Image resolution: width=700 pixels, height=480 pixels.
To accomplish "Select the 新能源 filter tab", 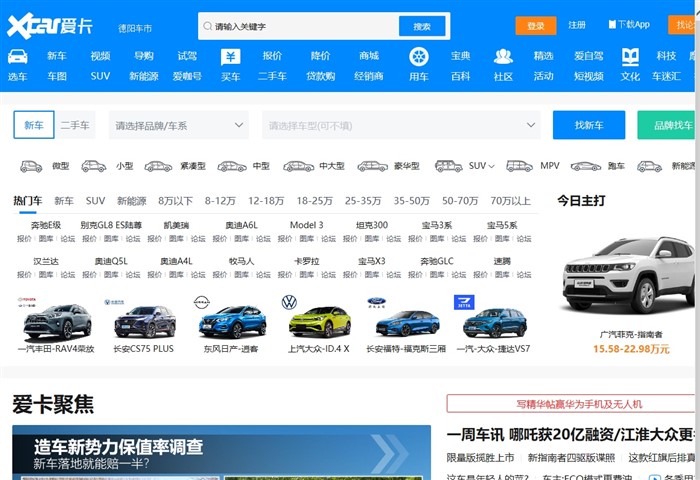I will click(x=132, y=201).
